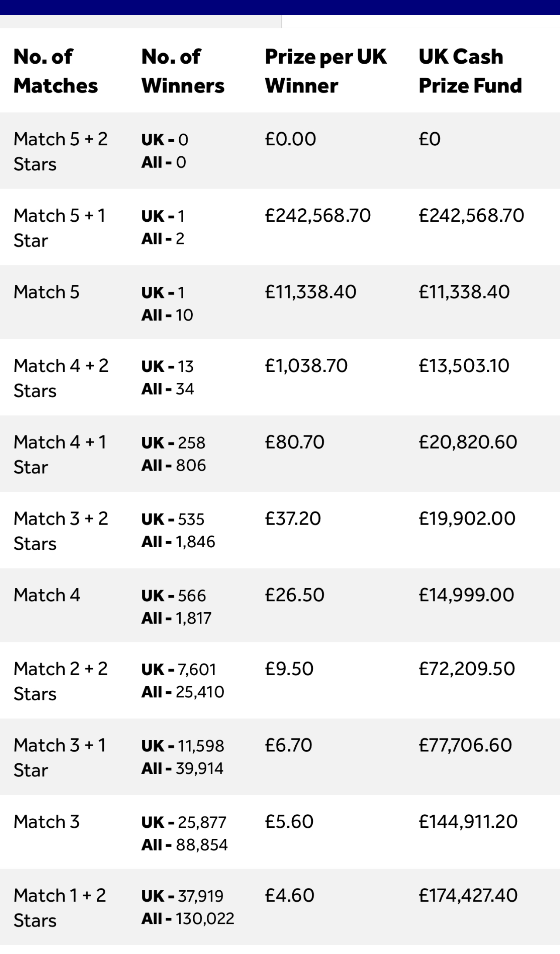Click the £13,503.10 prize fund amount
The height and width of the screenshot is (954, 560).
464,366
